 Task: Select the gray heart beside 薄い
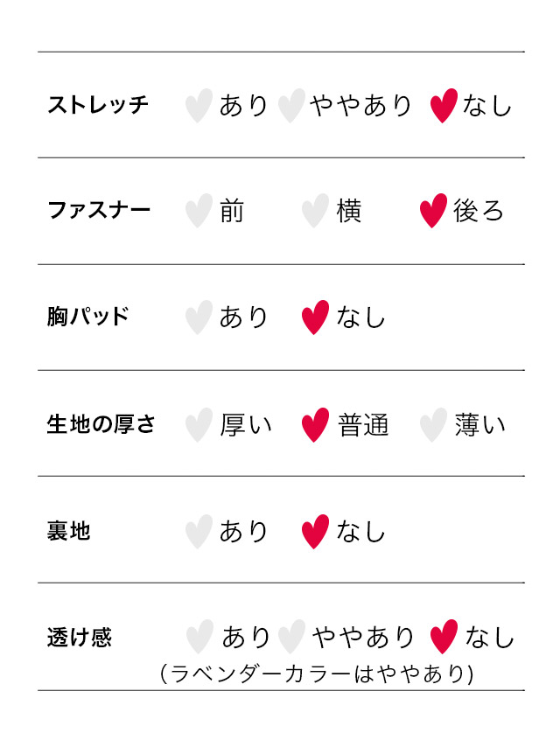433,425
